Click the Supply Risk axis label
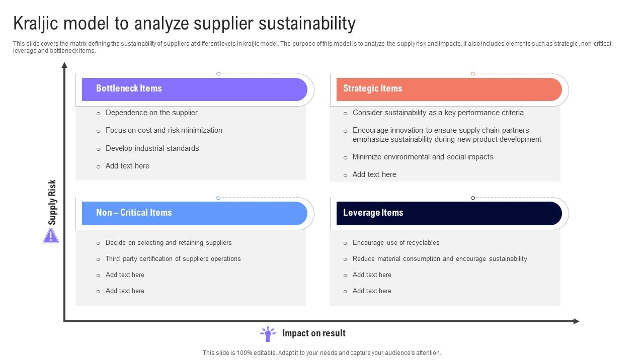The image size is (644, 362). [x=52, y=202]
